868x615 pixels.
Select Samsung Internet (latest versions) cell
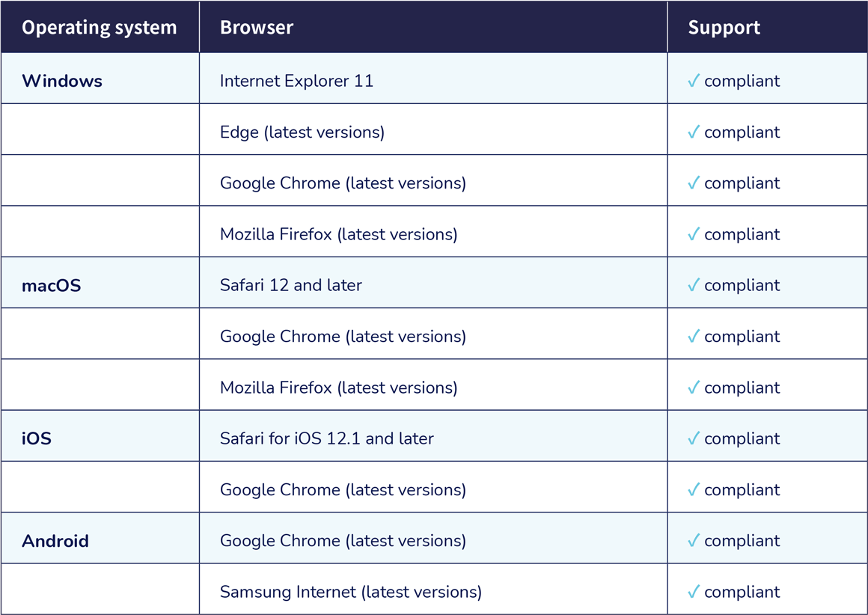click(433, 589)
